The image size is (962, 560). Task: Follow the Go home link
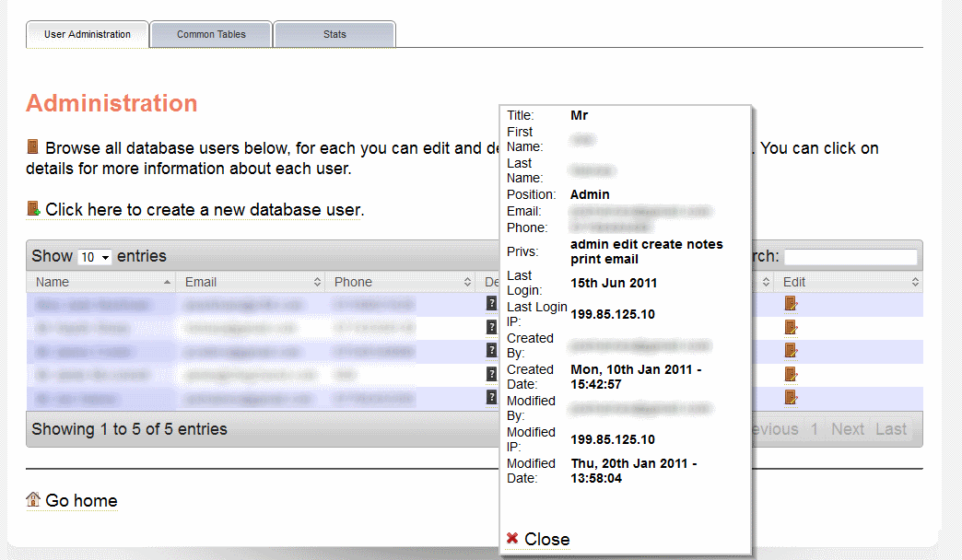(81, 501)
